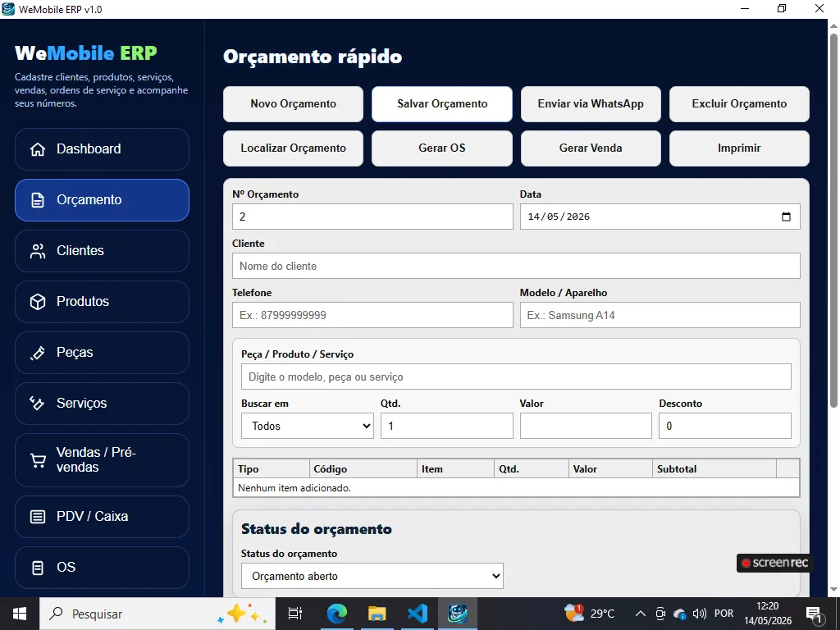Click the Peças pen icon

coord(38,353)
